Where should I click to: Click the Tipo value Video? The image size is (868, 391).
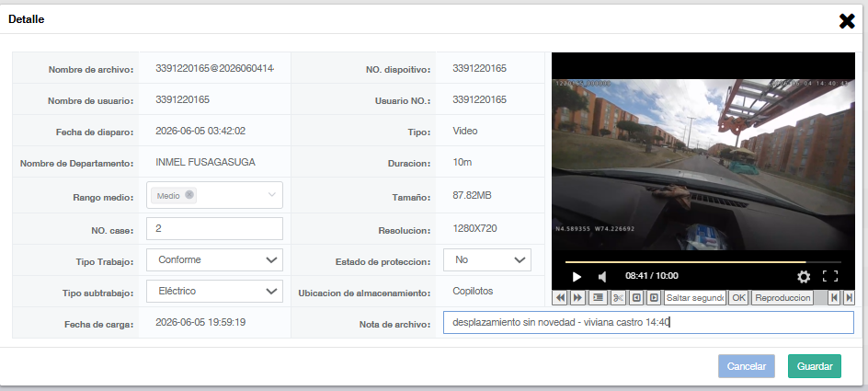coord(465,132)
